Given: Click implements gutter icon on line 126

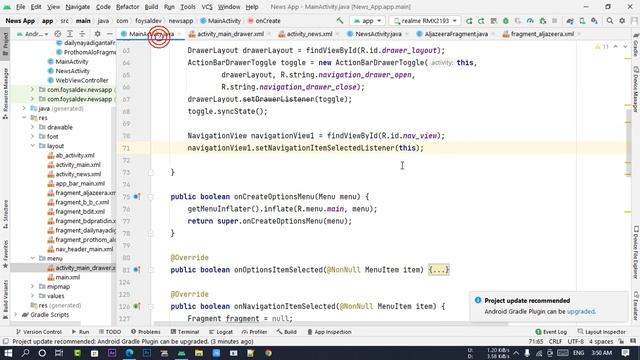Looking at the screenshot, I should coord(137,306).
